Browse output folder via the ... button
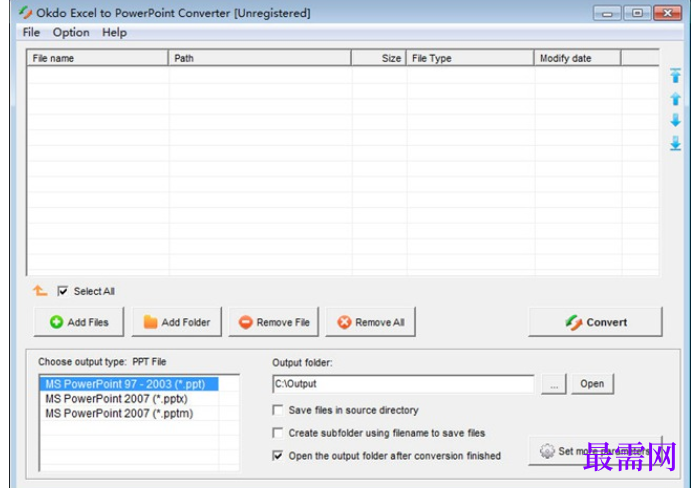The width and height of the screenshot is (695, 488). 554,384
